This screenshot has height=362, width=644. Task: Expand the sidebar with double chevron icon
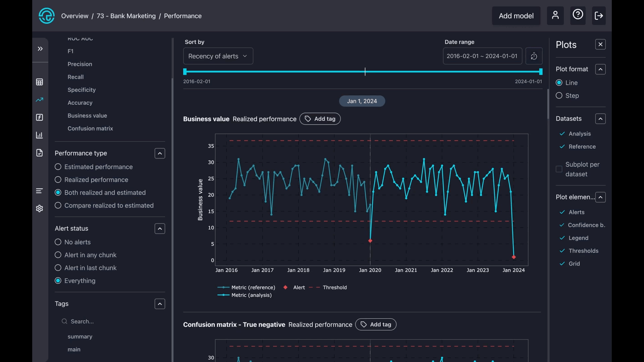(x=40, y=49)
